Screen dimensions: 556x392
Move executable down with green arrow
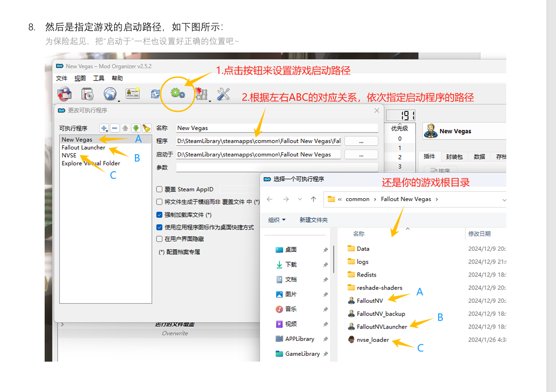coord(136,128)
